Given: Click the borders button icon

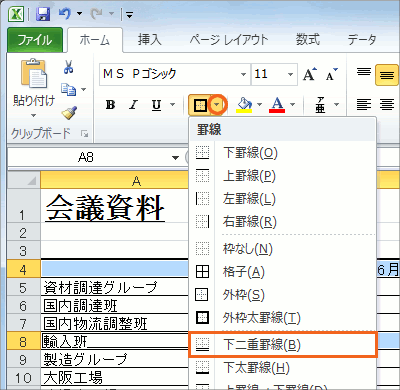Looking at the screenshot, I should pyautogui.click(x=200, y=105).
